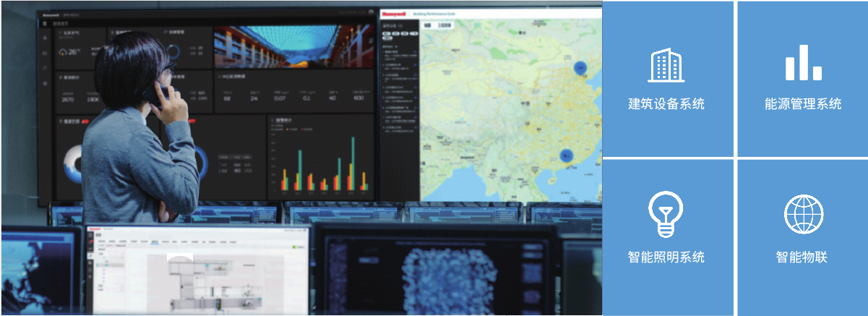
Task: Toggle the green switch on white monitor
Action: (x=295, y=247)
